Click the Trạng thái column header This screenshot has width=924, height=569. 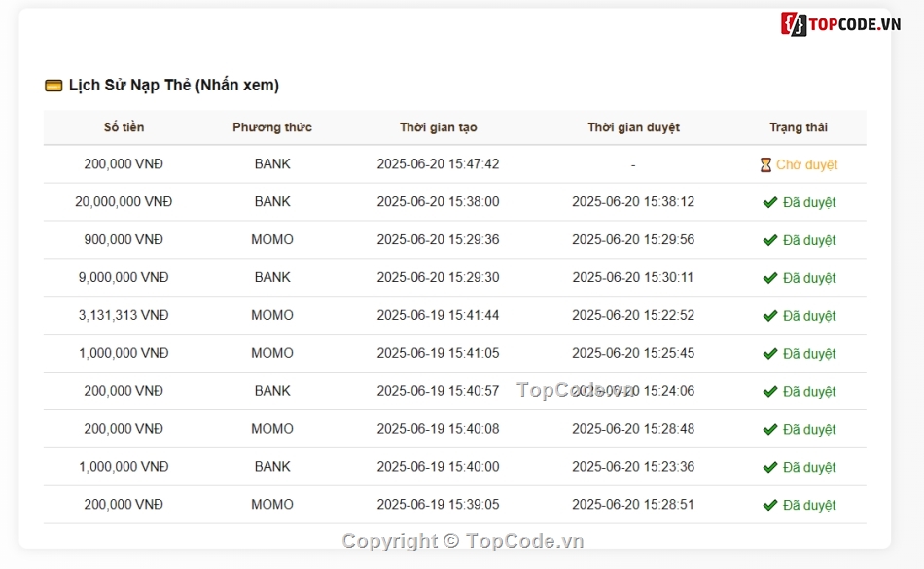tap(799, 127)
